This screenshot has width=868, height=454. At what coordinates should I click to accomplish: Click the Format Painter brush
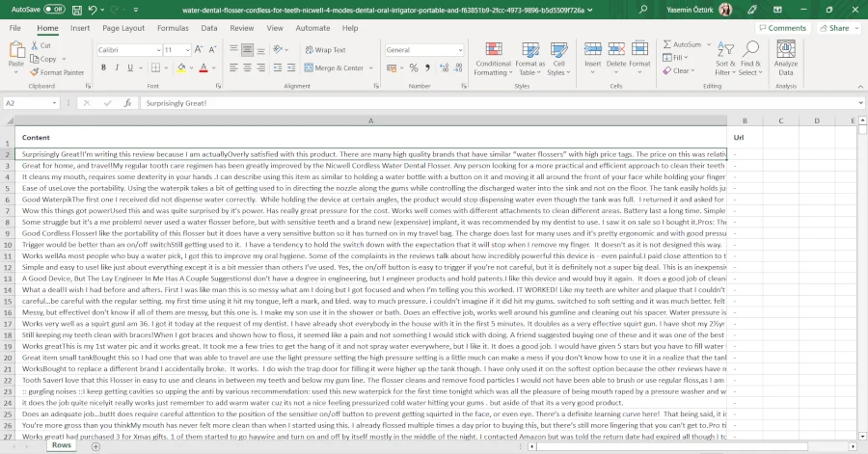pyautogui.click(x=35, y=72)
